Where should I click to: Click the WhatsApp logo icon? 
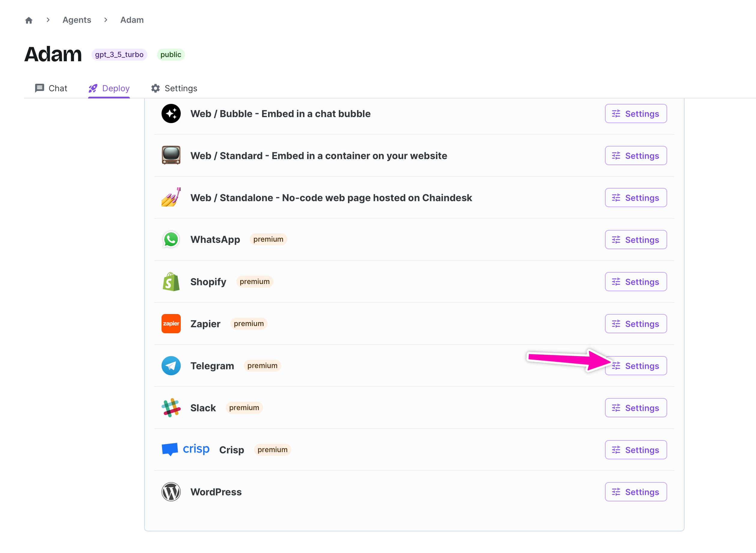tap(171, 240)
